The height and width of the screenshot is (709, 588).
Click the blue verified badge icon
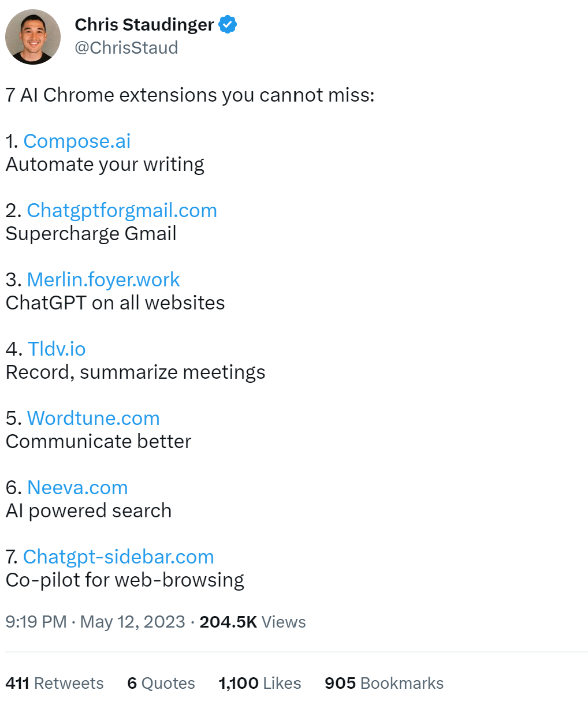coord(228,25)
